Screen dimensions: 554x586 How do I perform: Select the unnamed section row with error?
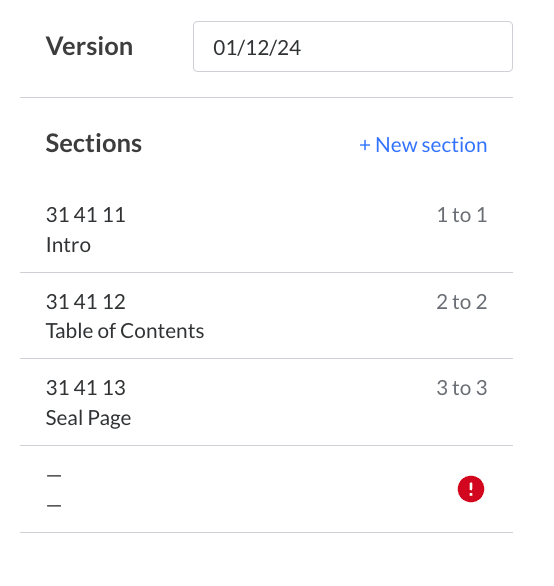[267, 489]
